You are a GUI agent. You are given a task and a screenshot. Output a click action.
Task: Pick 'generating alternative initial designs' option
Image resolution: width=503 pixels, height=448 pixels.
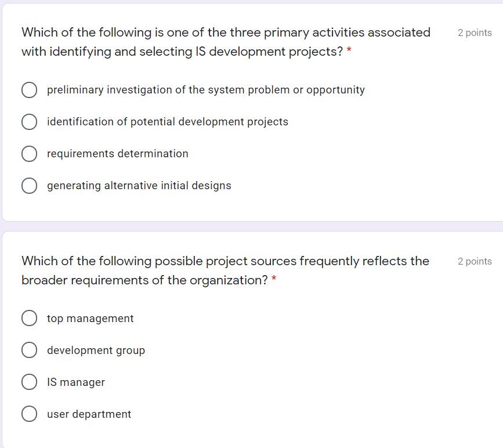click(29, 186)
